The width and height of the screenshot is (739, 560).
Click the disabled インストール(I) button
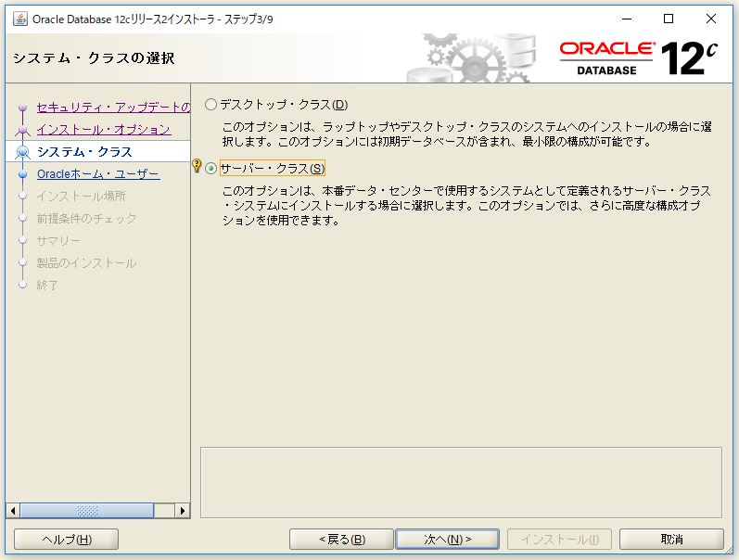tap(559, 540)
